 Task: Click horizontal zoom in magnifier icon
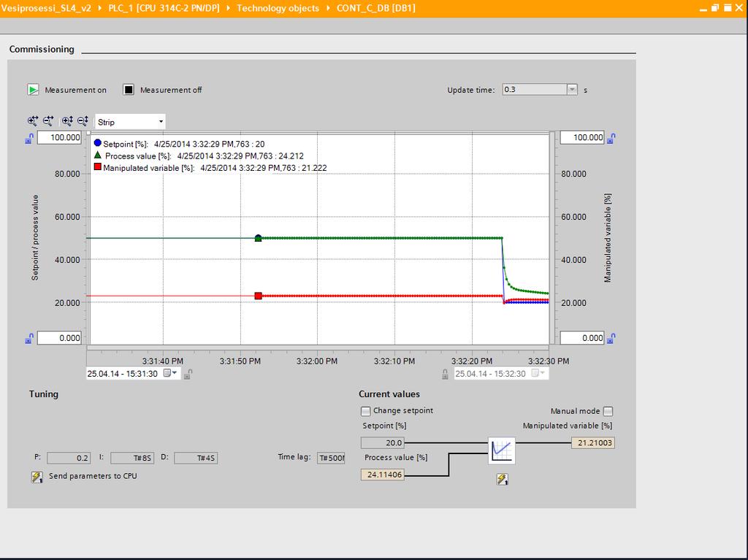coord(32,121)
